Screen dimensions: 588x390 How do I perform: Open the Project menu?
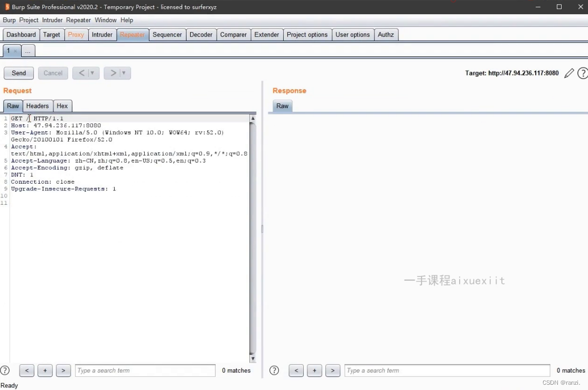tap(29, 20)
